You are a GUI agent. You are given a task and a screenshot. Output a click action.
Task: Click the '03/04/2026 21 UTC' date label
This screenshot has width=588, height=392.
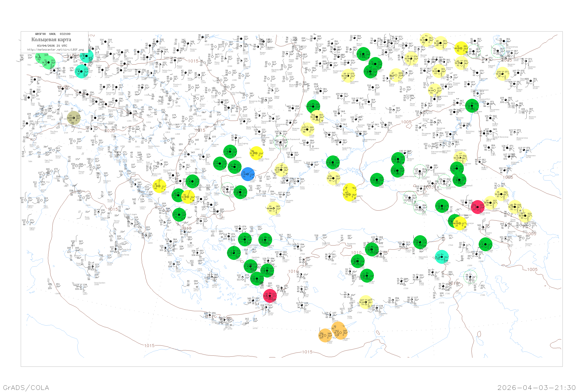(52, 46)
